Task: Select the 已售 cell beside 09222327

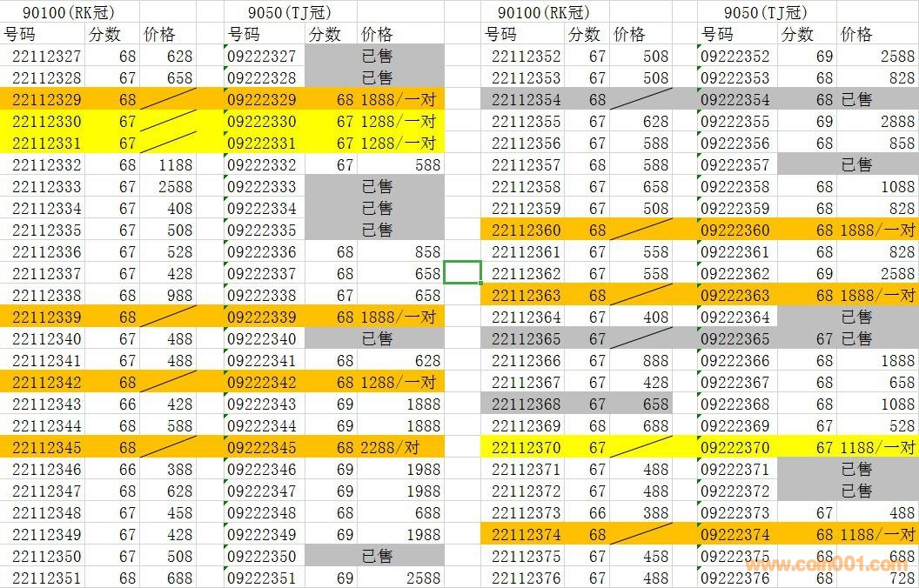Action: point(377,56)
